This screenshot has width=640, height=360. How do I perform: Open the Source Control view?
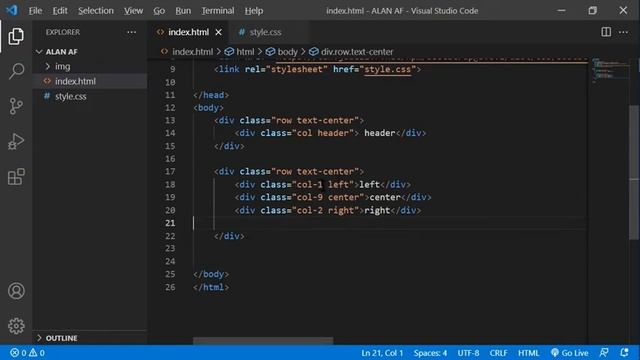16,106
